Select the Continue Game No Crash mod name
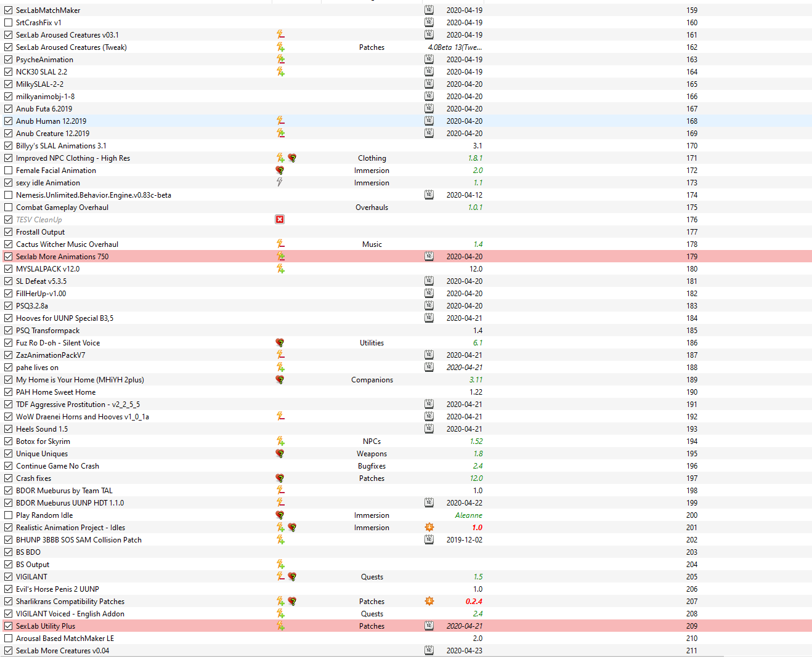Screen dimensions: 812x657 tap(57, 466)
